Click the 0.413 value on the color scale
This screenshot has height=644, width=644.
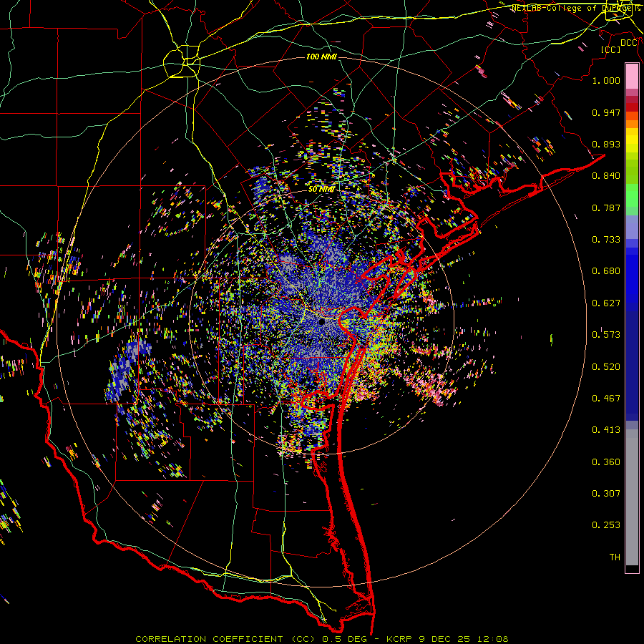[606, 430]
